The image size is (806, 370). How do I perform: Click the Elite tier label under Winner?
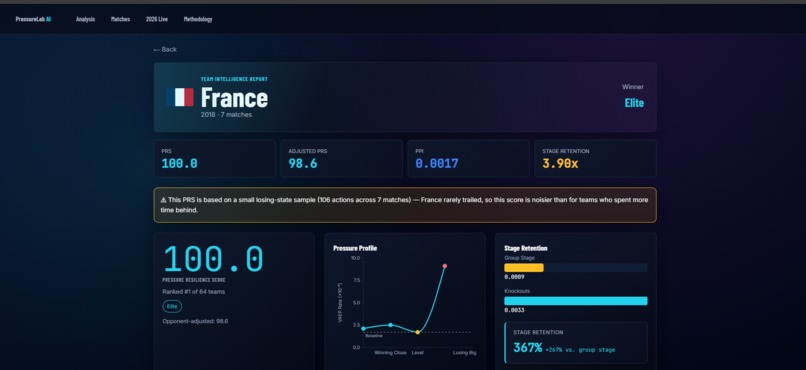[634, 103]
